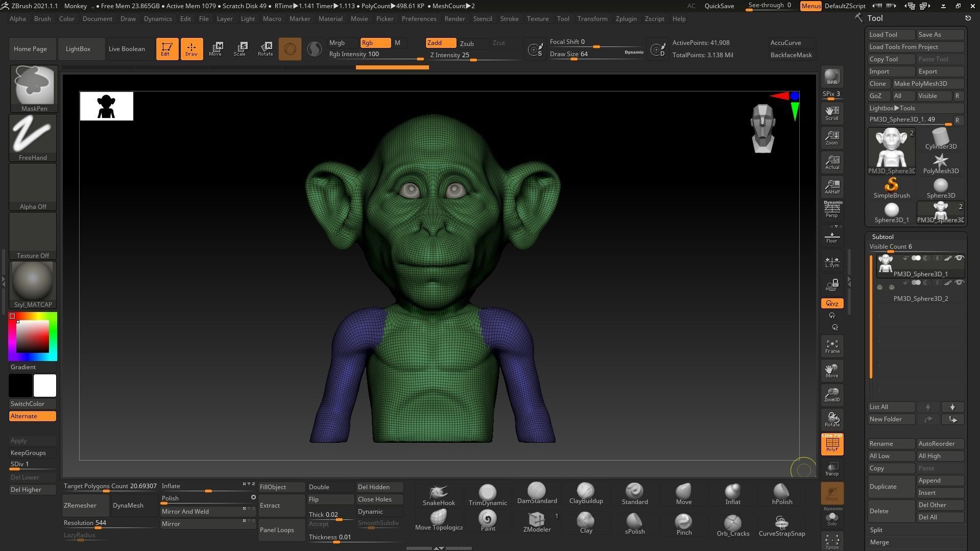Click the Del Hidden button
The image size is (980, 551).
[x=380, y=487]
